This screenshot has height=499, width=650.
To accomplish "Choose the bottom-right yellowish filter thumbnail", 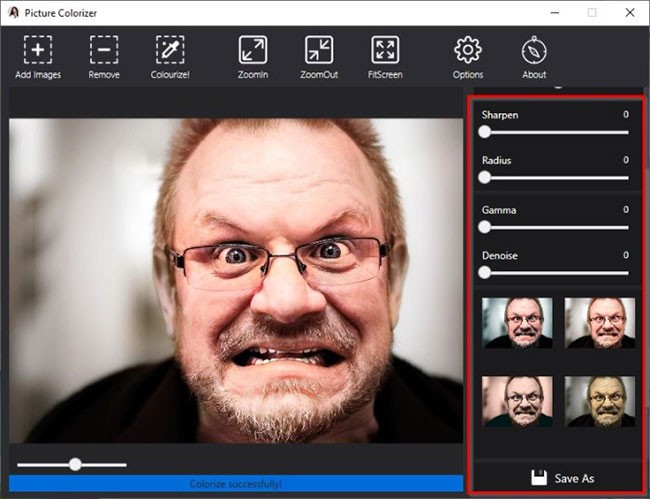I will tap(599, 401).
